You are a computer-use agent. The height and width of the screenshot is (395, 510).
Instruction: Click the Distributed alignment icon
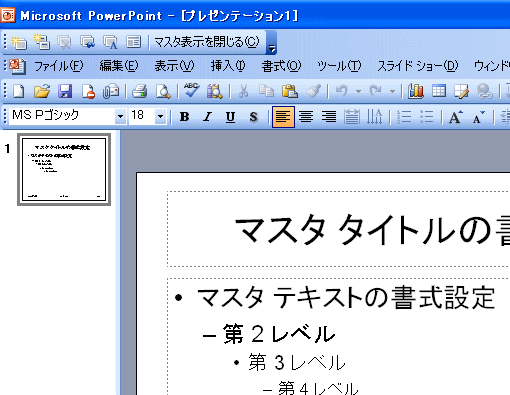pyautogui.click(x=352, y=117)
